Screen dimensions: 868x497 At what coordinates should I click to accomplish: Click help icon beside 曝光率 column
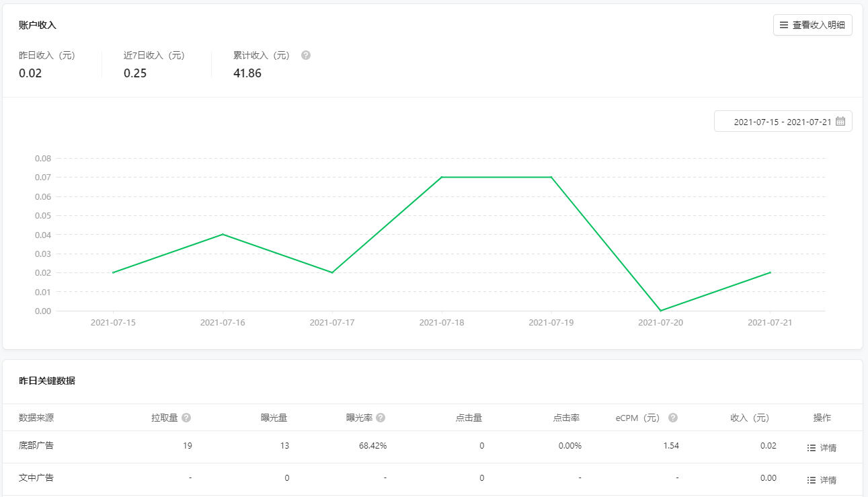point(381,418)
